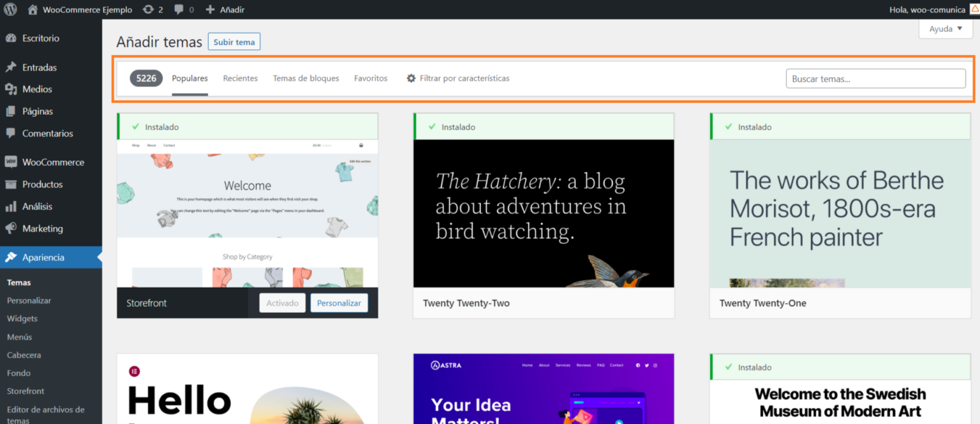This screenshot has height=424, width=980.
Task: Open the updates icon showing 2
Action: [x=149, y=10]
